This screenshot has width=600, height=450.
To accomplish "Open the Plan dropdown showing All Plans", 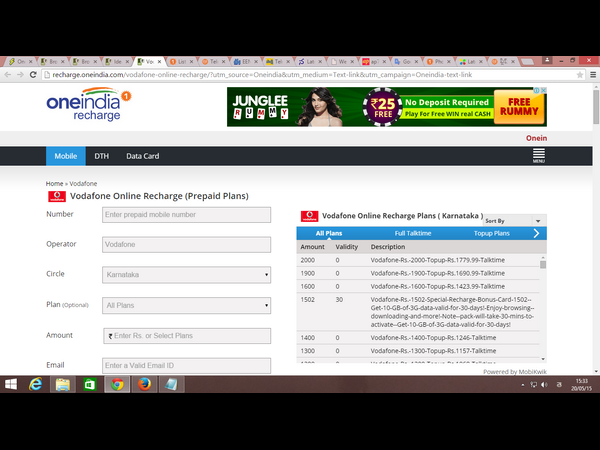I will click(x=186, y=305).
